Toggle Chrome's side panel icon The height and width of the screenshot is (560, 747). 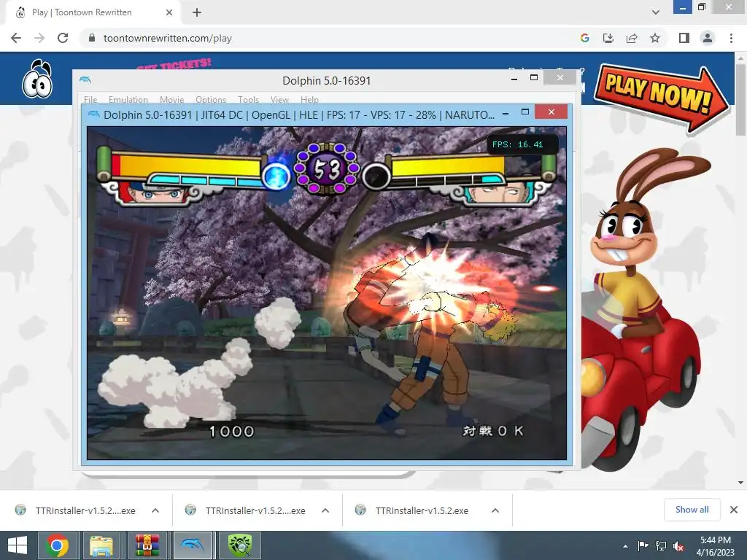pyautogui.click(x=684, y=38)
